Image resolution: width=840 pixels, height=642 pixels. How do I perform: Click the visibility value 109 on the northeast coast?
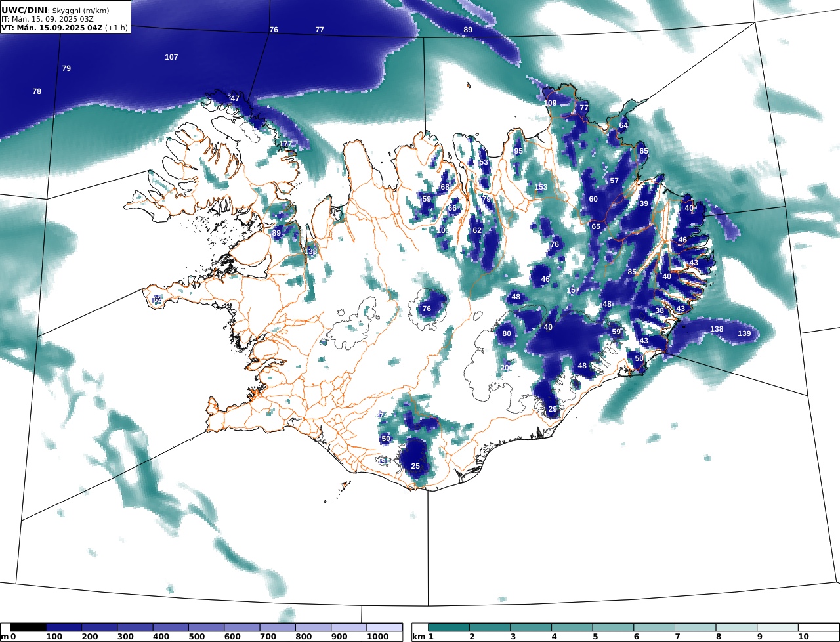[x=550, y=103]
